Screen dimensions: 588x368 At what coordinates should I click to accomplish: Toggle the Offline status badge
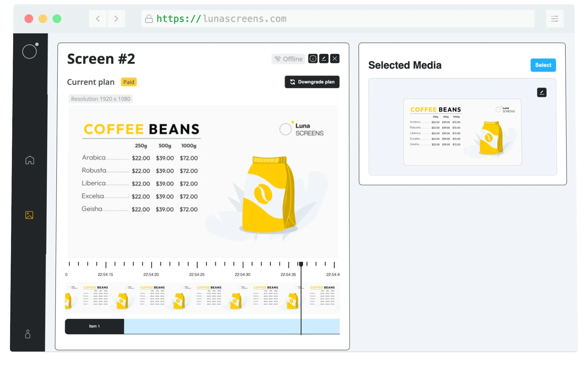[288, 59]
